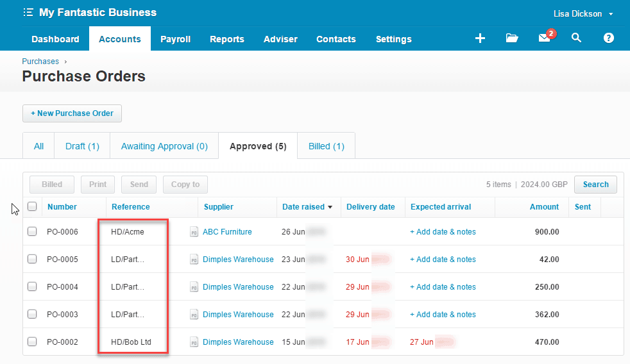Sort by the Sent column header
This screenshot has width=630, height=364.
583,207
